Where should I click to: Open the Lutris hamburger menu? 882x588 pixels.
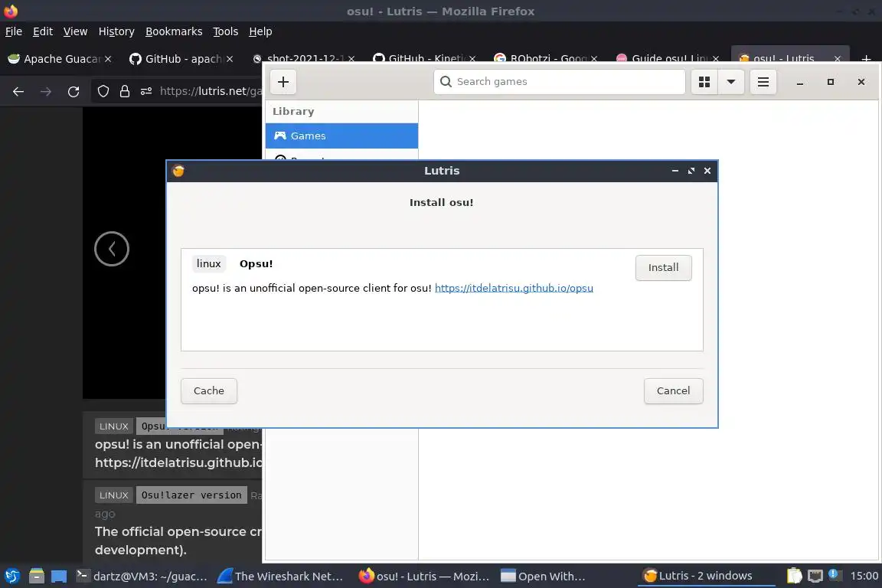(x=763, y=82)
